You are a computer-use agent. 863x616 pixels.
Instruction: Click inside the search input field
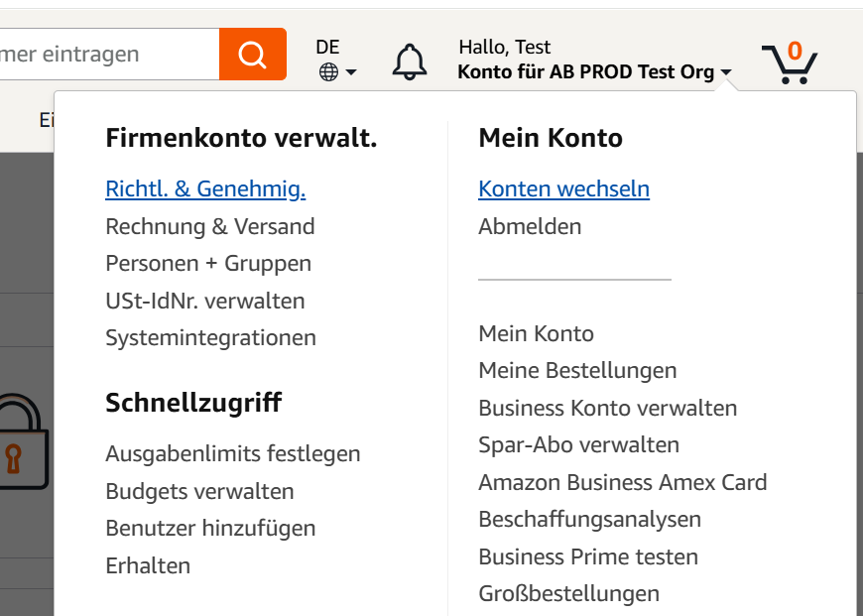[x=99, y=55]
